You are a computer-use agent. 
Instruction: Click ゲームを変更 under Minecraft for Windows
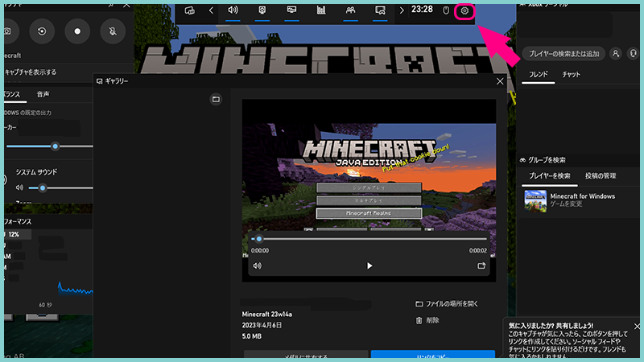566,204
